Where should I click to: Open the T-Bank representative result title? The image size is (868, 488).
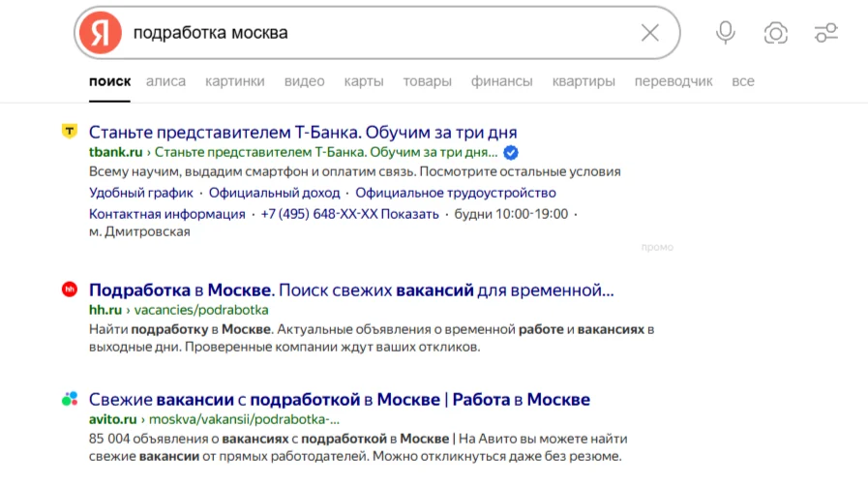pyautogui.click(x=303, y=133)
